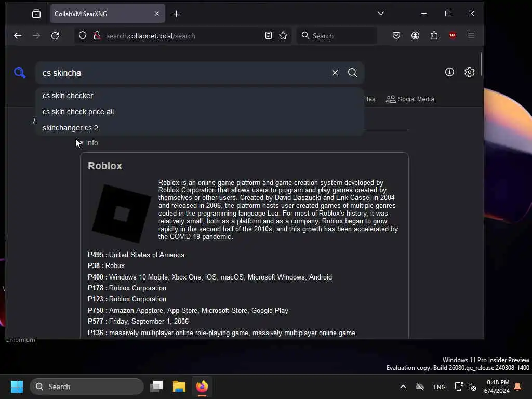Select suggestion 'cs skin check price all'

tap(199, 112)
